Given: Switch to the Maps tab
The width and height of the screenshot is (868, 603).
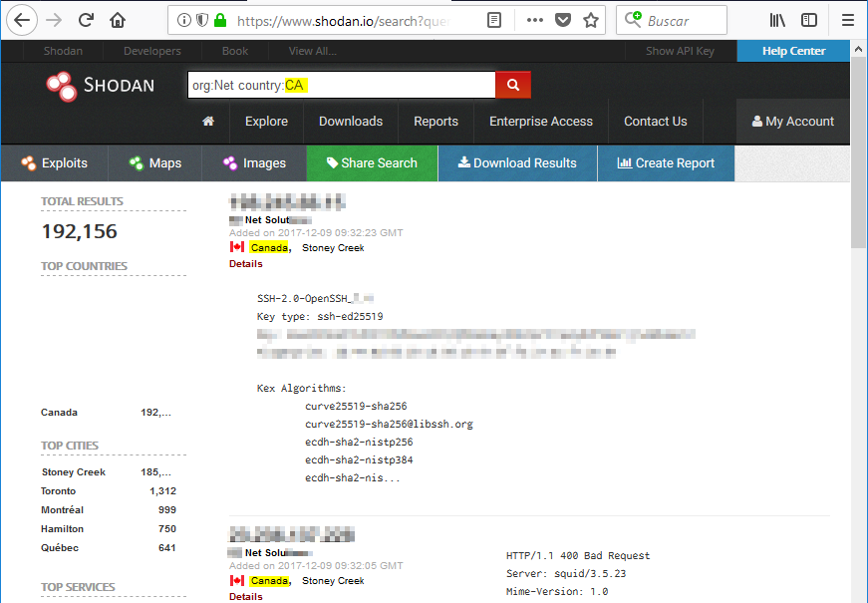Looking at the screenshot, I should (x=154, y=163).
